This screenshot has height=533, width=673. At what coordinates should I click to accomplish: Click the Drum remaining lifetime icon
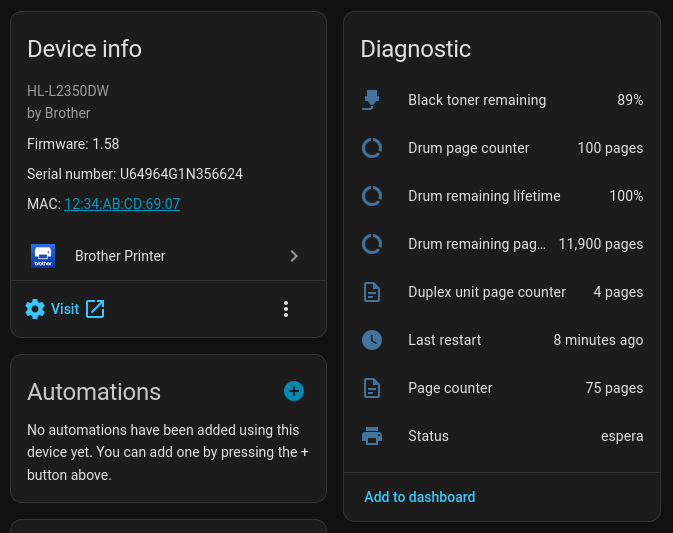(x=372, y=196)
